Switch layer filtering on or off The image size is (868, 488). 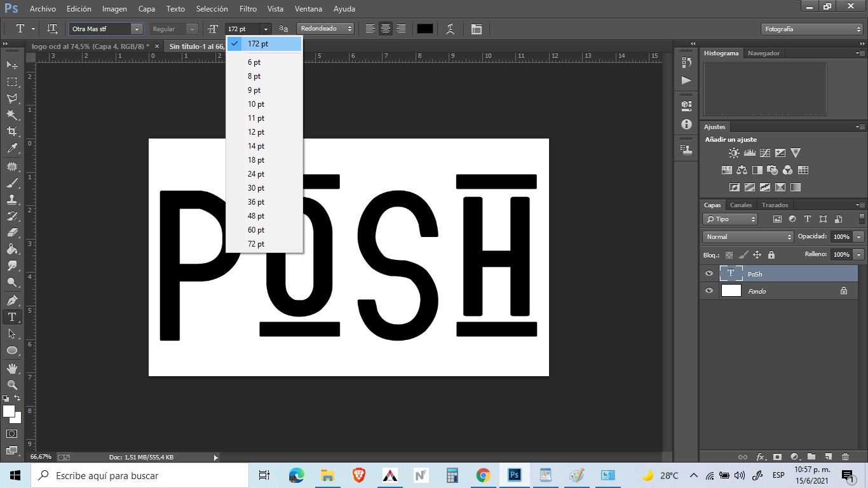pyautogui.click(x=862, y=219)
